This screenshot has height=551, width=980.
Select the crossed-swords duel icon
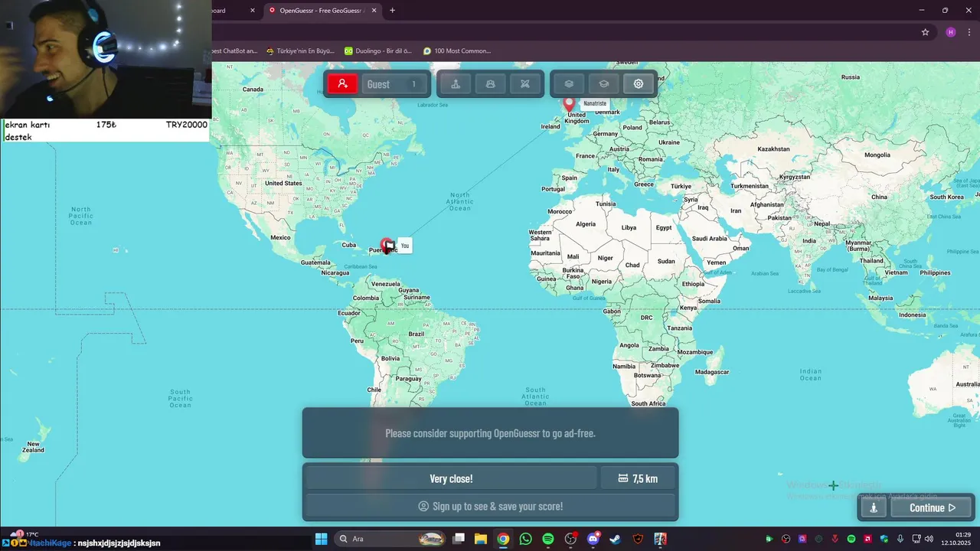[525, 84]
